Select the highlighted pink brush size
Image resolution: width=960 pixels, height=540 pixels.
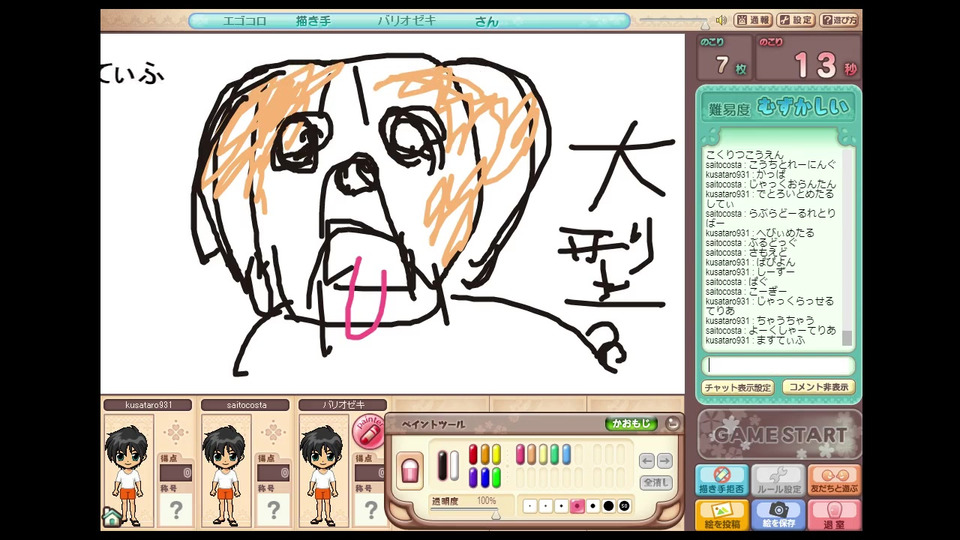(x=577, y=506)
